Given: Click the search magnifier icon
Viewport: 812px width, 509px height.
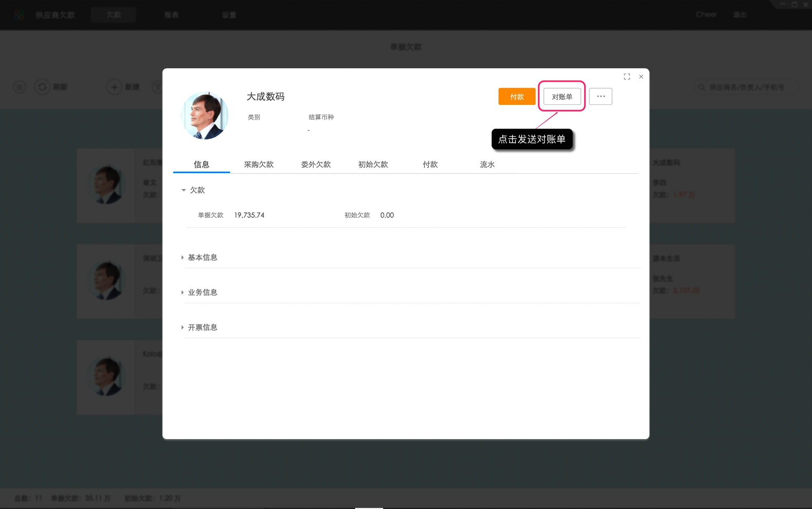Looking at the screenshot, I should [x=701, y=87].
